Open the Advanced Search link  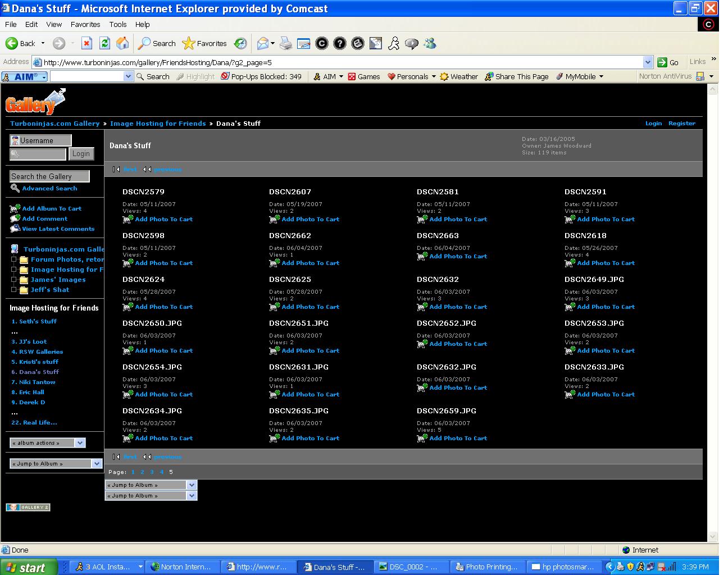[x=49, y=188]
